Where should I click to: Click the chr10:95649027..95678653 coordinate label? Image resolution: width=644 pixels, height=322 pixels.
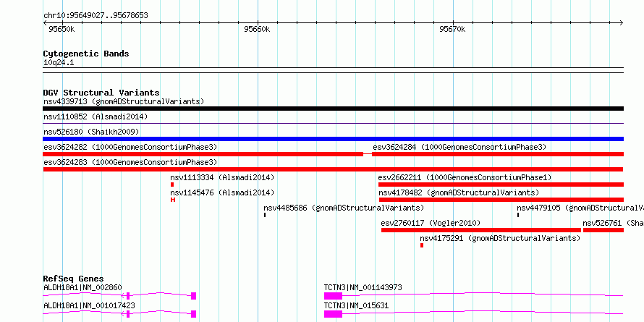pyautogui.click(x=96, y=16)
